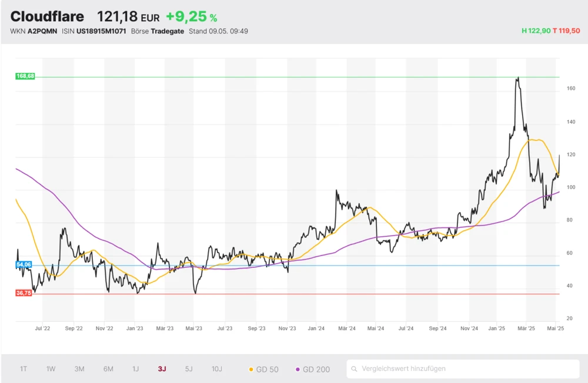Screen dimensions: 588x383
Task: Click the Cloudflare stock title
Action: tap(47, 16)
